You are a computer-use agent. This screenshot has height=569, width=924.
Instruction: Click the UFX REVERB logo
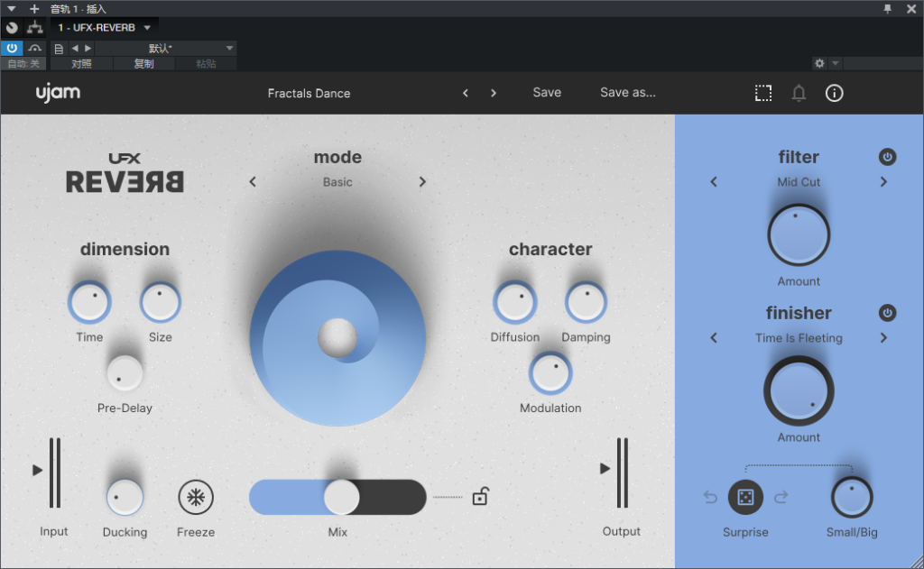125,173
